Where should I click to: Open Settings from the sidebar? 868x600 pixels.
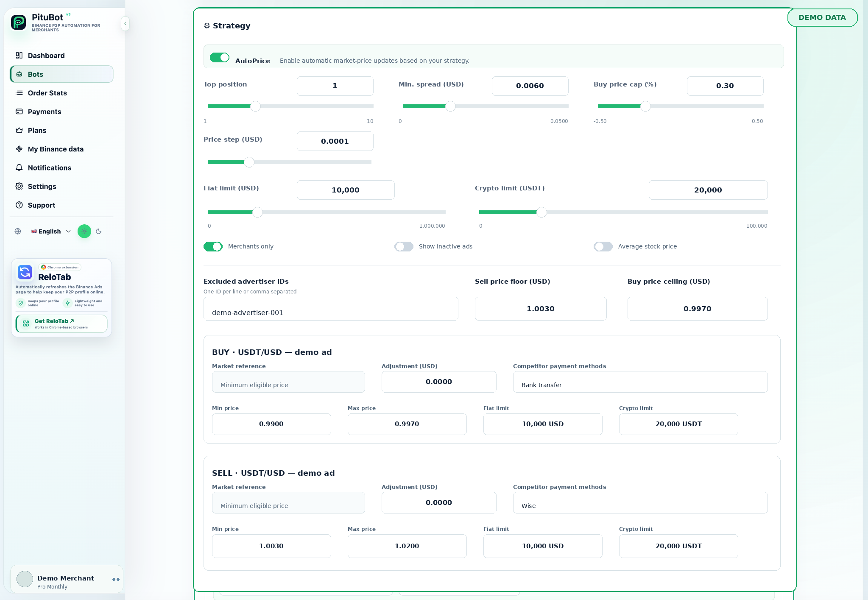click(61, 186)
